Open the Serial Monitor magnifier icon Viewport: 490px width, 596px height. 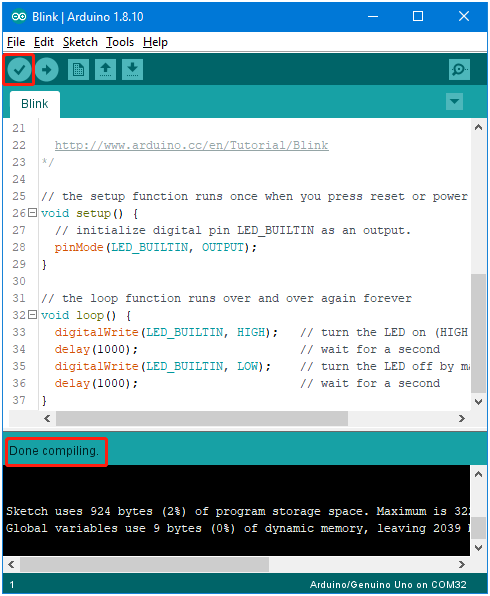pyautogui.click(x=459, y=70)
